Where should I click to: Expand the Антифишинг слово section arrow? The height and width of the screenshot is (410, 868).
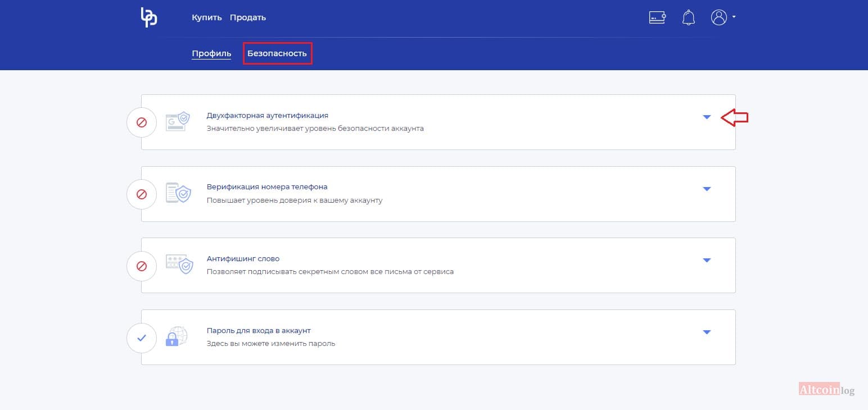pyautogui.click(x=707, y=260)
